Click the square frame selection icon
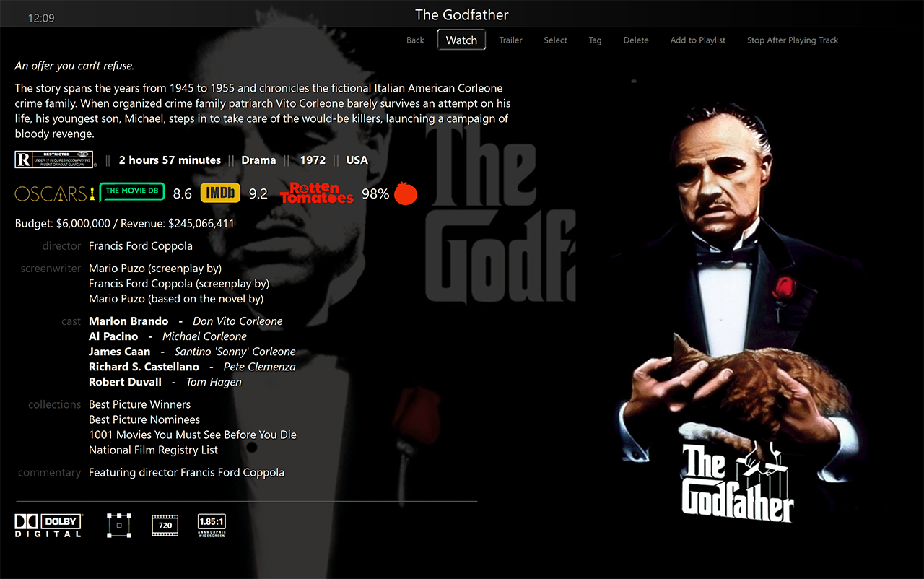 pyautogui.click(x=119, y=526)
